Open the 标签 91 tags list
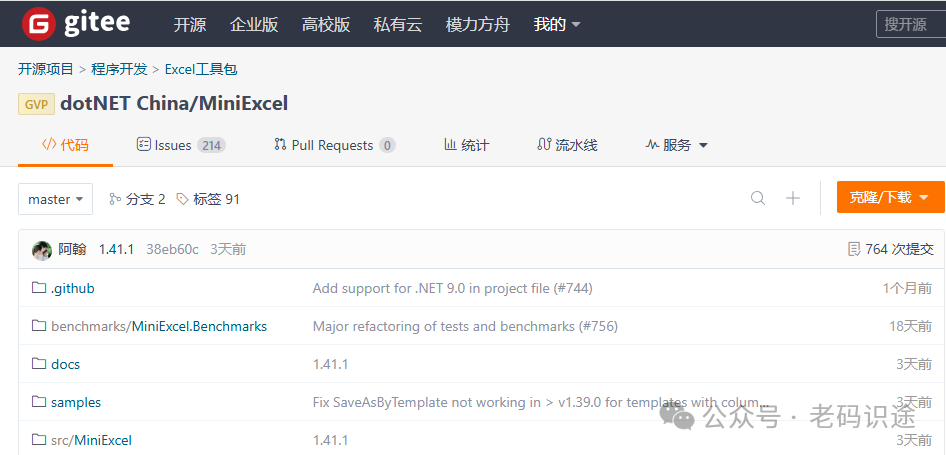 click(208, 199)
